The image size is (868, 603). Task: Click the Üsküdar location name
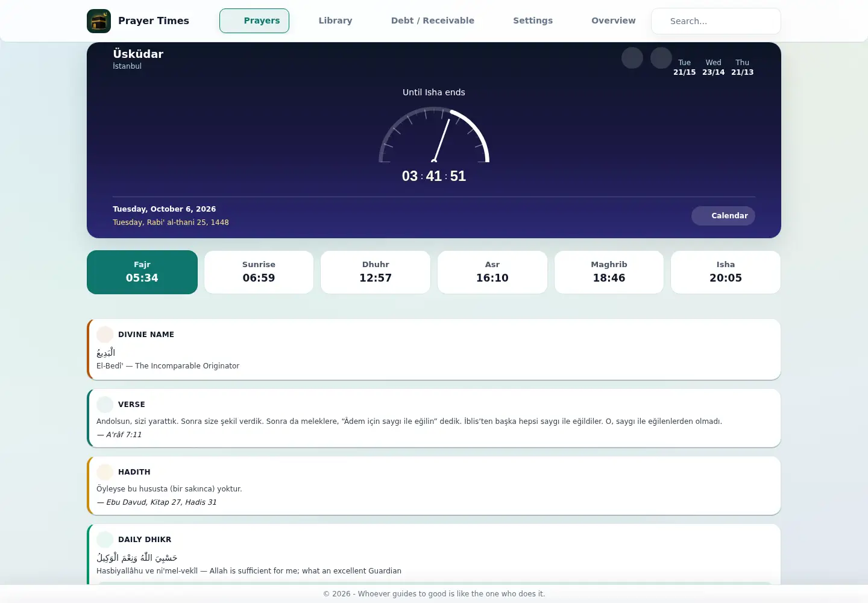tap(138, 54)
